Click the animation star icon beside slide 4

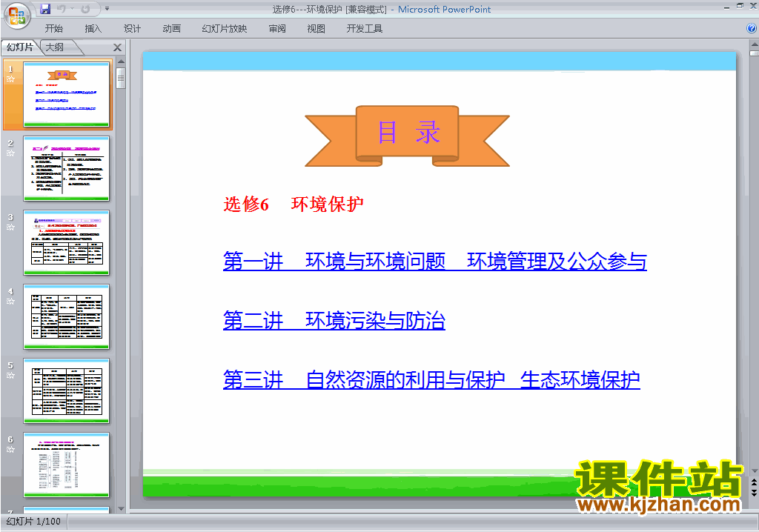[x=10, y=301]
